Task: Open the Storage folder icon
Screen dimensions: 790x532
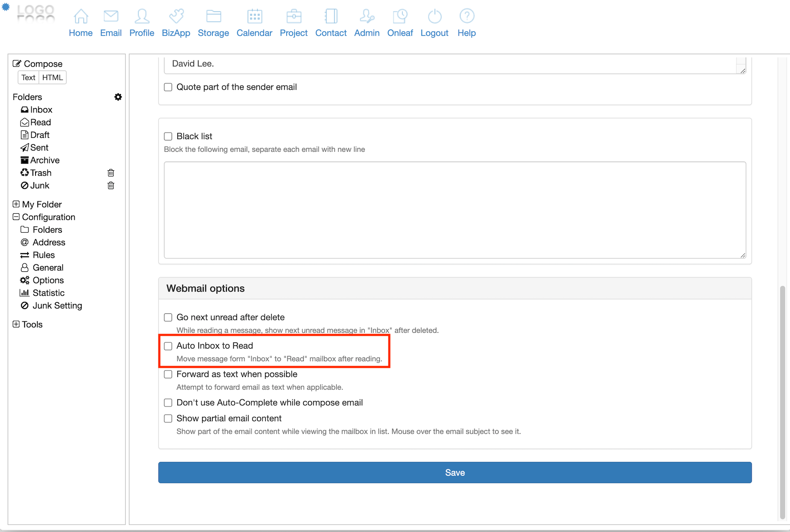Action: [213, 17]
